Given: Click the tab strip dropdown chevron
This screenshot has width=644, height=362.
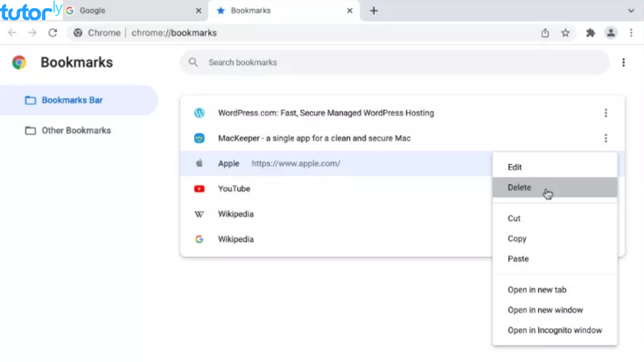Looking at the screenshot, I should pos(632,10).
